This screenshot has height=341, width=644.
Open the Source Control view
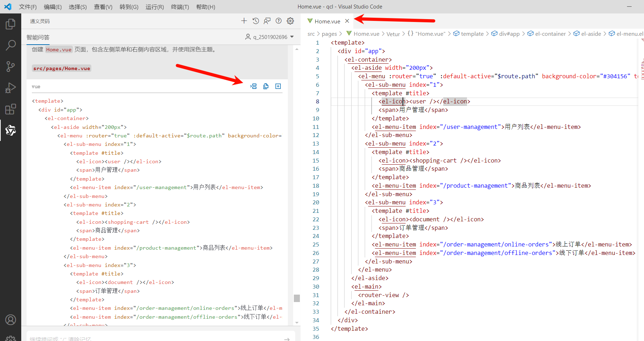coord(11,66)
